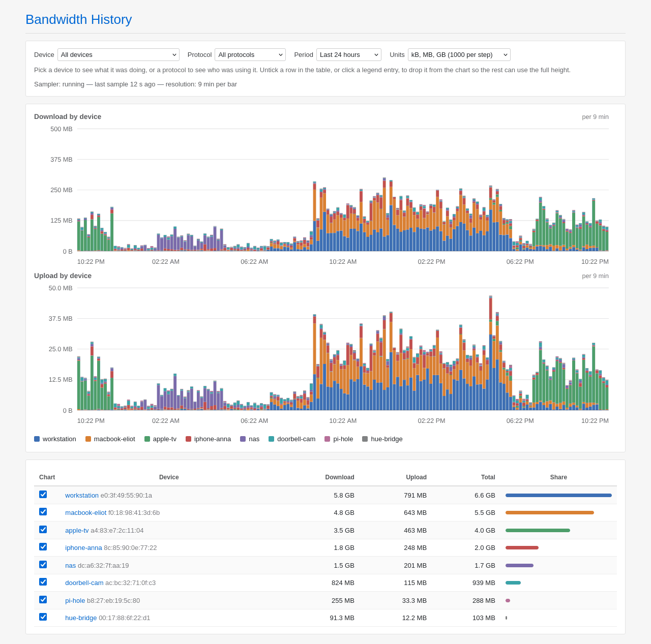Hide apple-tv via its green legend swatch
The width and height of the screenshot is (651, 644).
point(147,439)
